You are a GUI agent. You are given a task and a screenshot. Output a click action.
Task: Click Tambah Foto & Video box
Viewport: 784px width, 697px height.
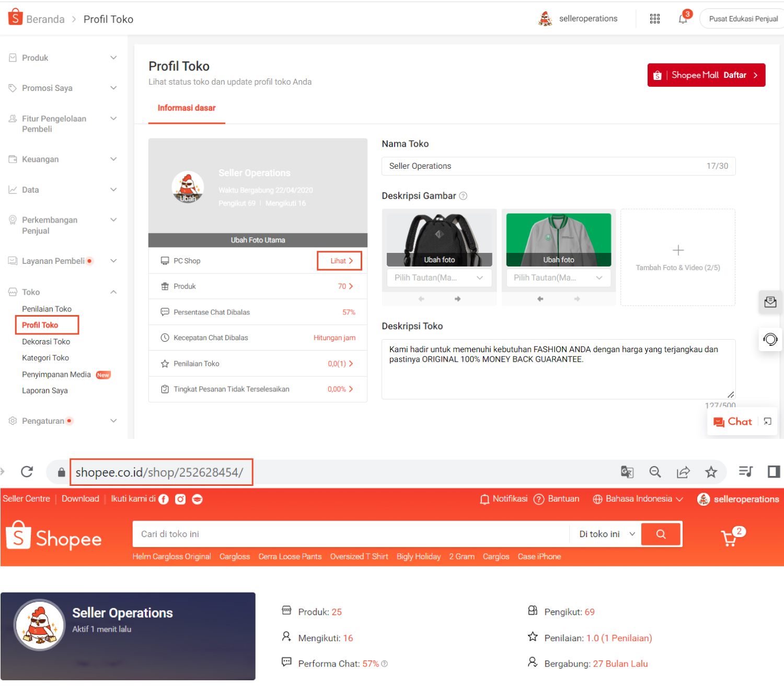click(677, 257)
